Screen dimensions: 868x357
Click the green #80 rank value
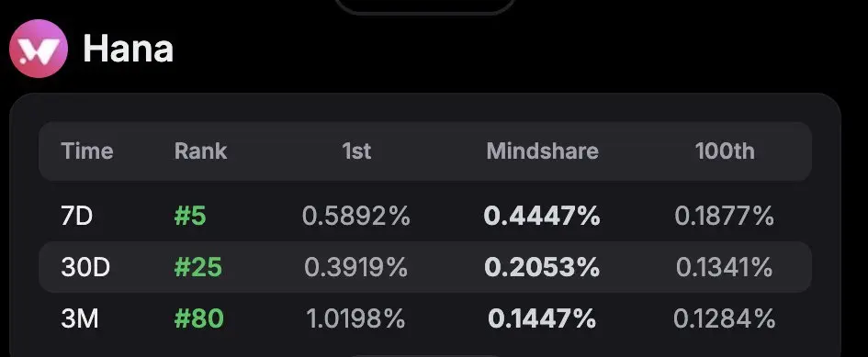[x=198, y=318]
